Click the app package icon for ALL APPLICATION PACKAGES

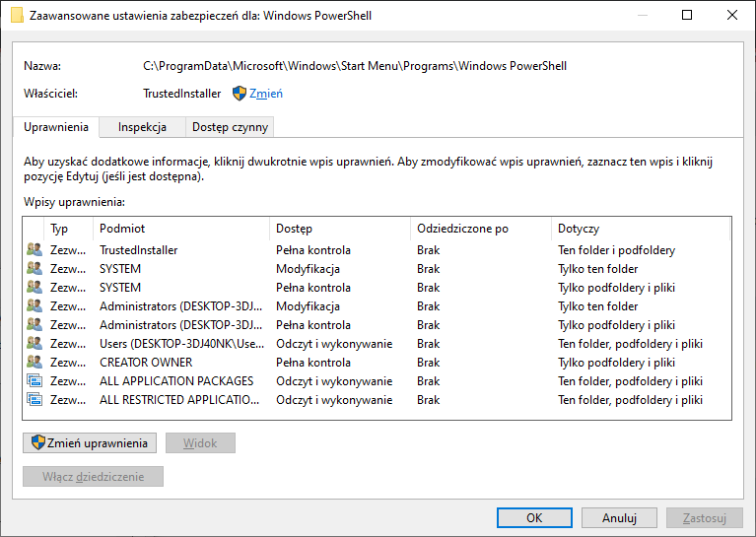[34, 380]
